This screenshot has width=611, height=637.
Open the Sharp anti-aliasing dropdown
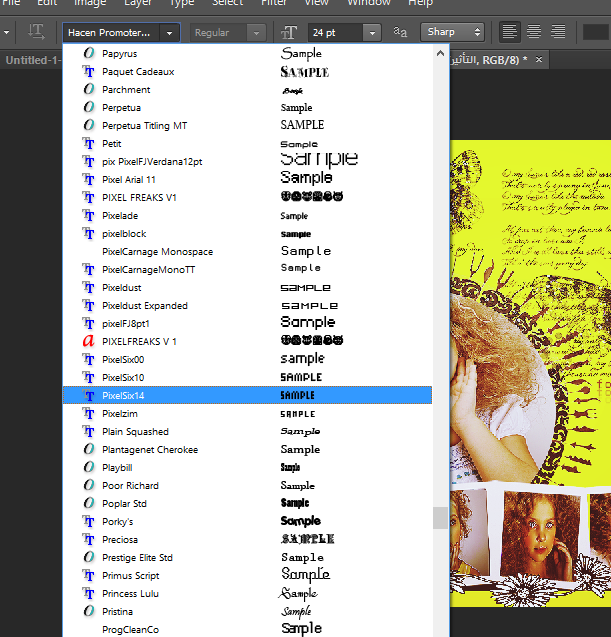coord(476,32)
